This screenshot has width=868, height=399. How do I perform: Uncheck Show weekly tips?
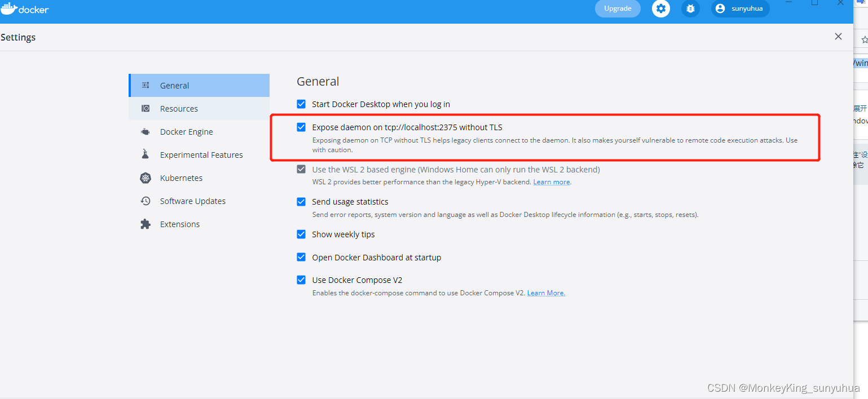coord(301,234)
